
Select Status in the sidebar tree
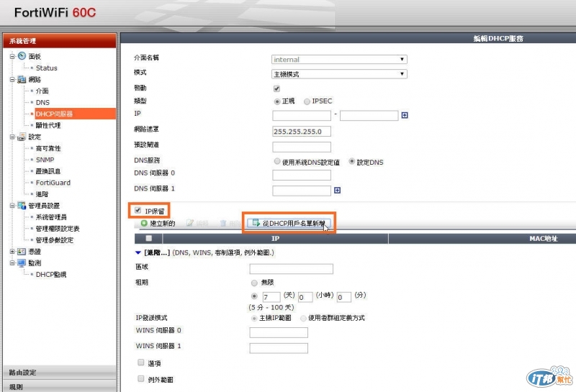click(x=46, y=68)
